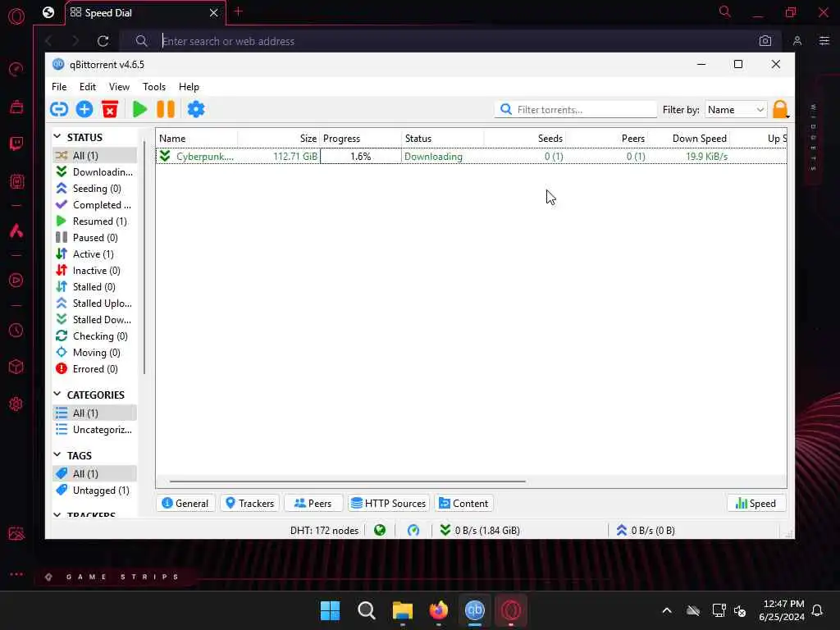Select Moving (0) status filter
Screen dimensions: 840x630
(95, 353)
